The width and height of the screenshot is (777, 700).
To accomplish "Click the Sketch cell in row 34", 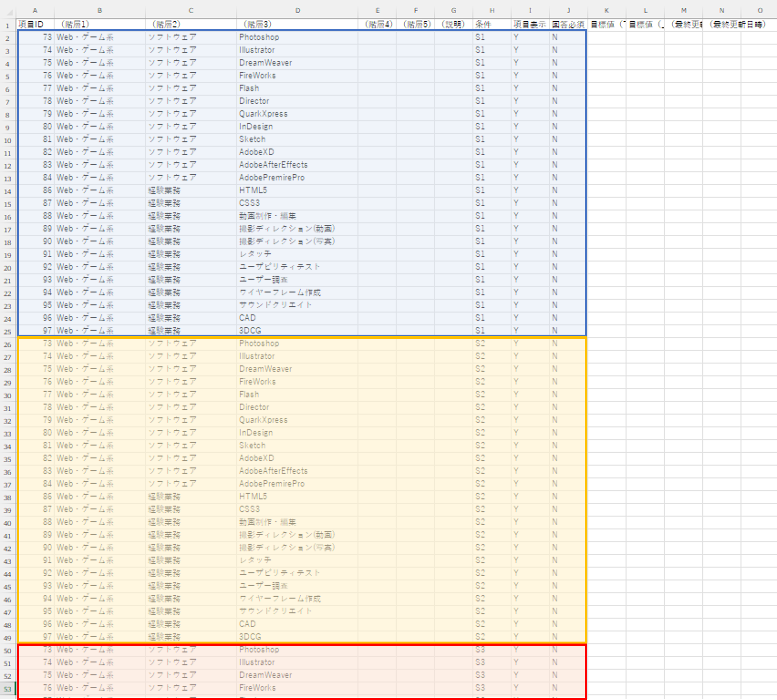I will click(x=298, y=445).
